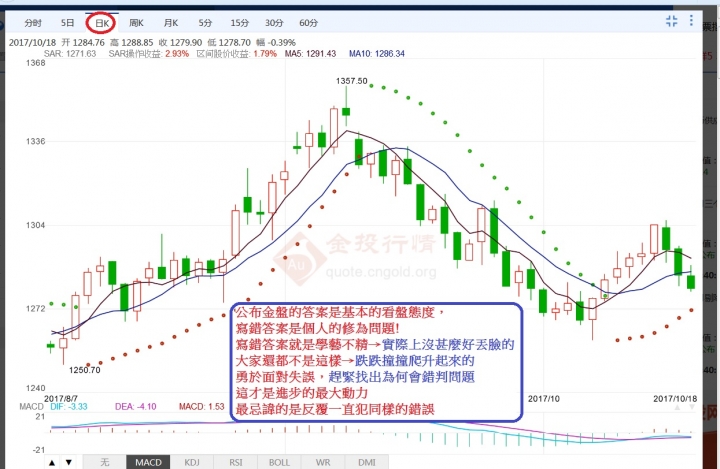Click the 收 1279.90 closing price
720x469 pixels.
[x=180, y=43]
